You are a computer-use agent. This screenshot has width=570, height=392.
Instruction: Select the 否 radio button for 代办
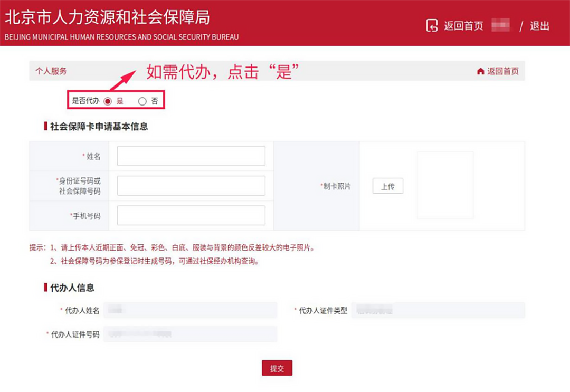coord(142,101)
